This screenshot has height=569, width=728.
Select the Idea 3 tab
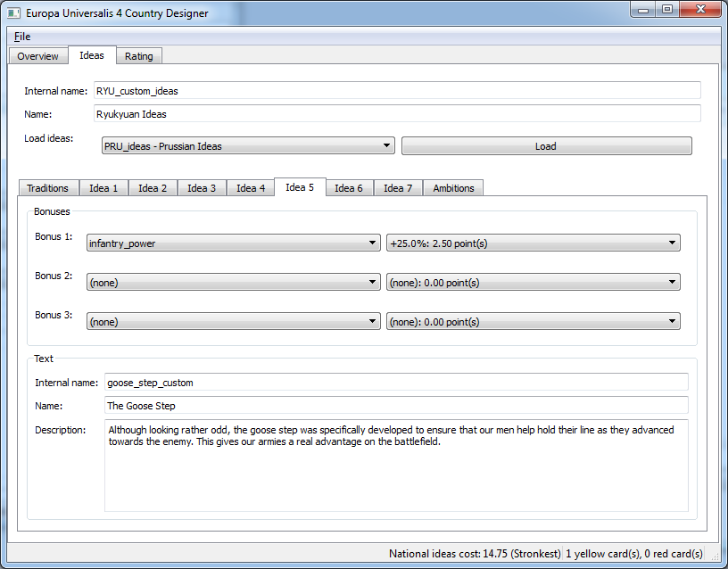202,188
